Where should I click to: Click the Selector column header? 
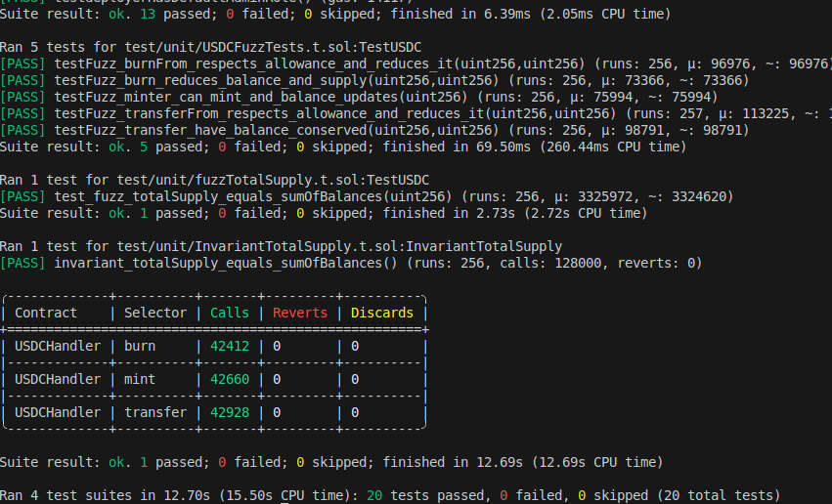coord(155,313)
